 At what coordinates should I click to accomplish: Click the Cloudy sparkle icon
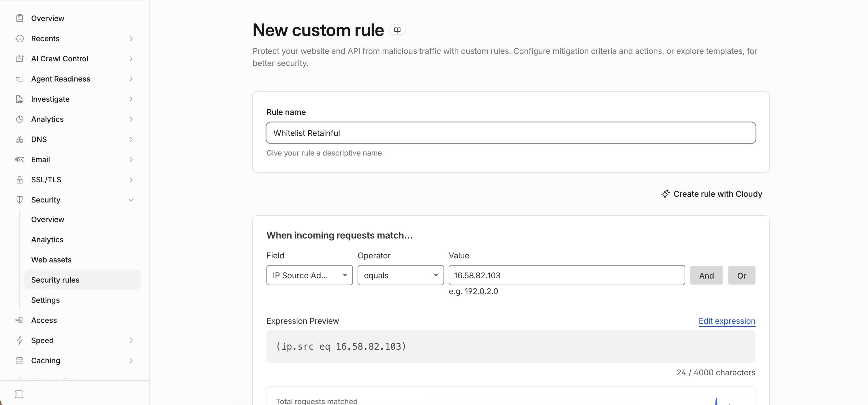tap(666, 194)
